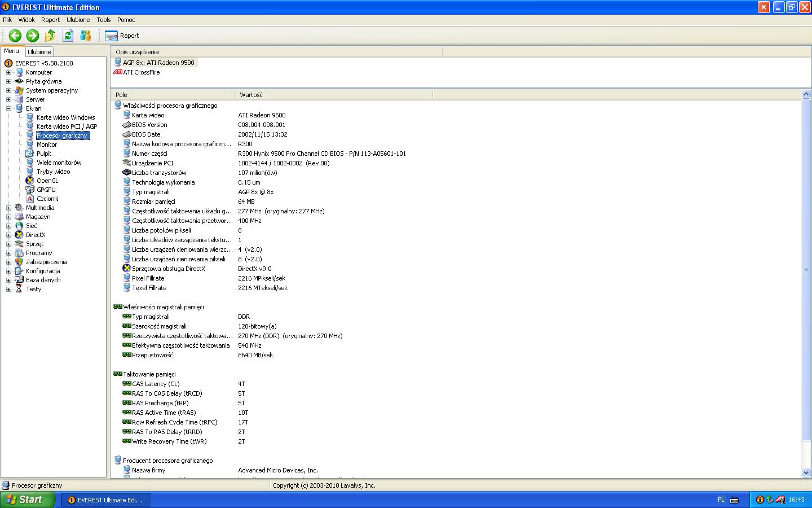
Task: Expand the DirectX tree node
Action: [8, 235]
